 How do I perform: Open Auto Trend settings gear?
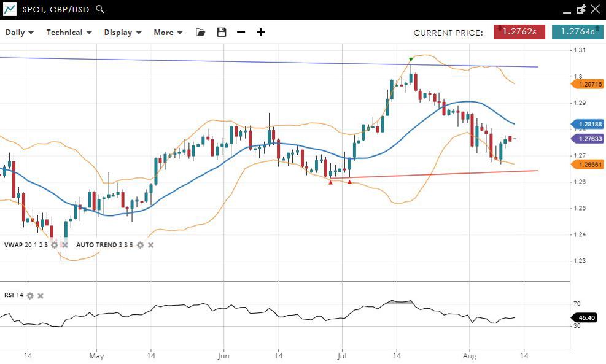(140, 245)
